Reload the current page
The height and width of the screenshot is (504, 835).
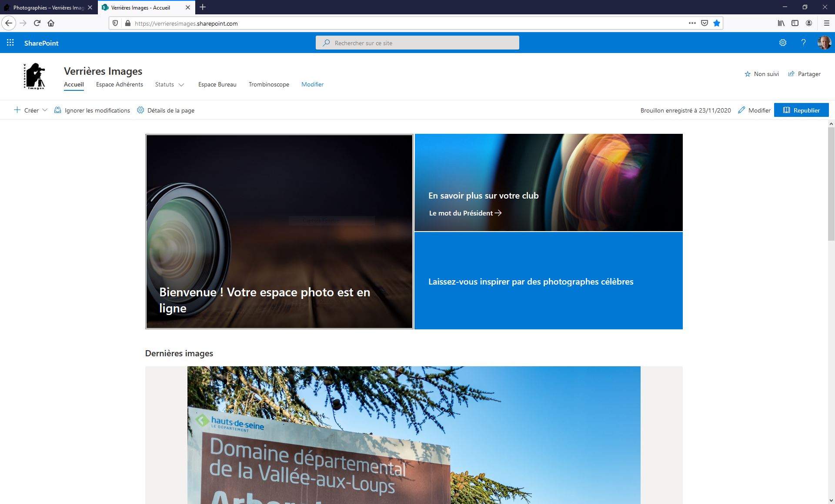[x=37, y=23]
